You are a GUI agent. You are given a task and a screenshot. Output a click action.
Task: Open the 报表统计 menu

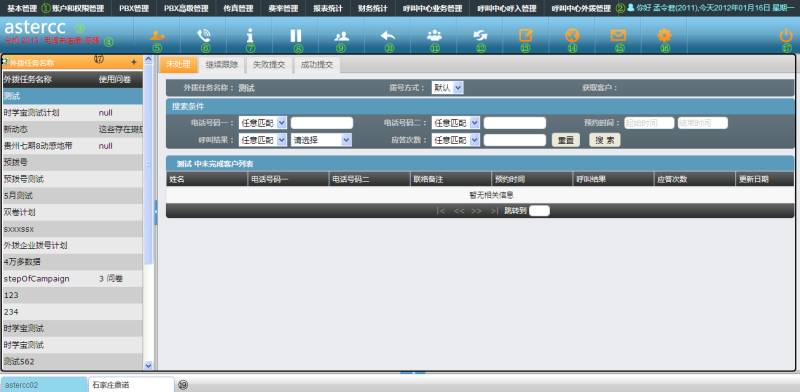coord(329,8)
